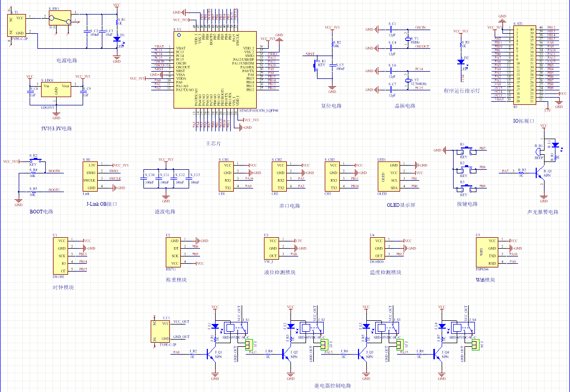
Task: Select the 'Wifi模块' label
Action: click(485, 280)
